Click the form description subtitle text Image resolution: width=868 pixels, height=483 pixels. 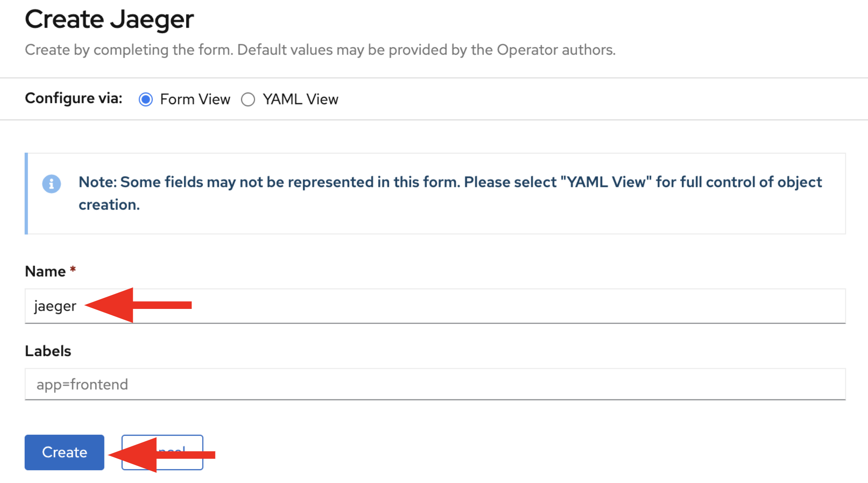click(x=320, y=50)
